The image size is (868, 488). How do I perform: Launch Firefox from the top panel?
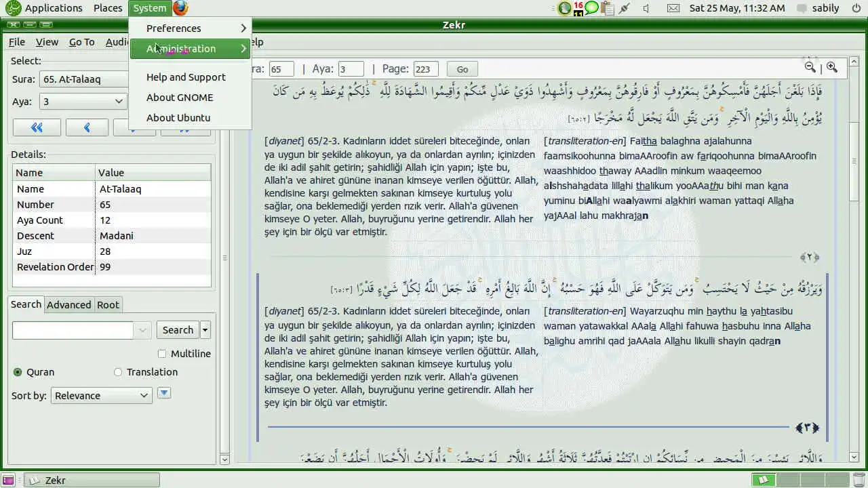pos(180,8)
